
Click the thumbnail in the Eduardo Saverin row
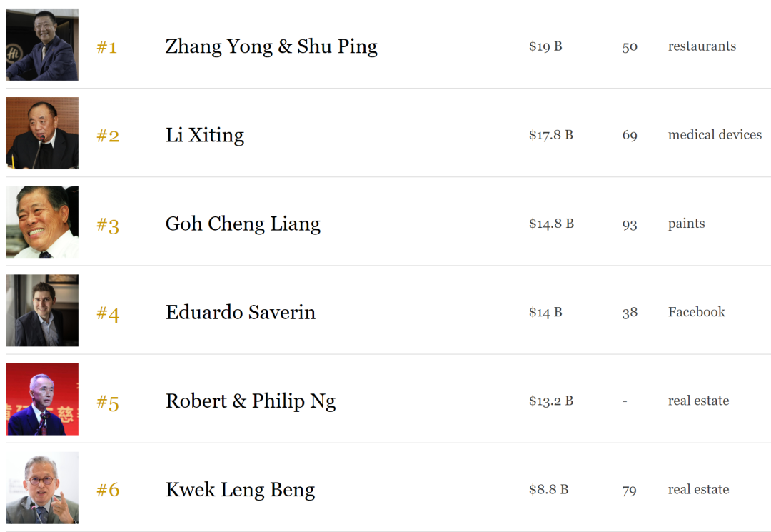[42, 311]
